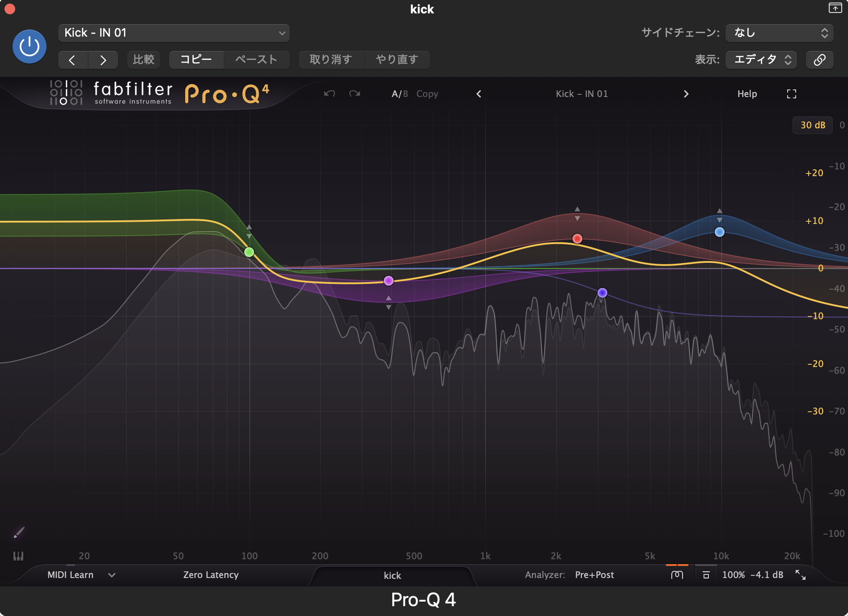848x616 pixels.
Task: Click the Pro-Q undo arrow icon
Action: pos(330,93)
